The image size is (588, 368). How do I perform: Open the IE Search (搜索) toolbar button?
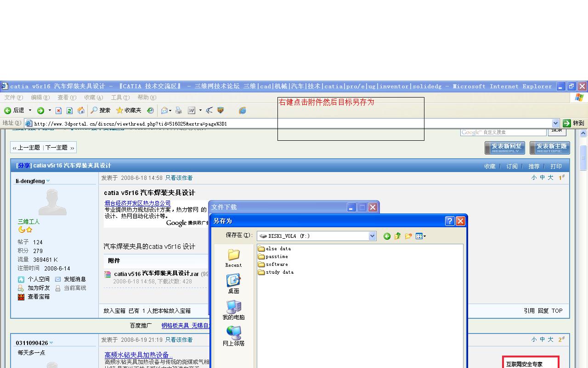coord(101,110)
